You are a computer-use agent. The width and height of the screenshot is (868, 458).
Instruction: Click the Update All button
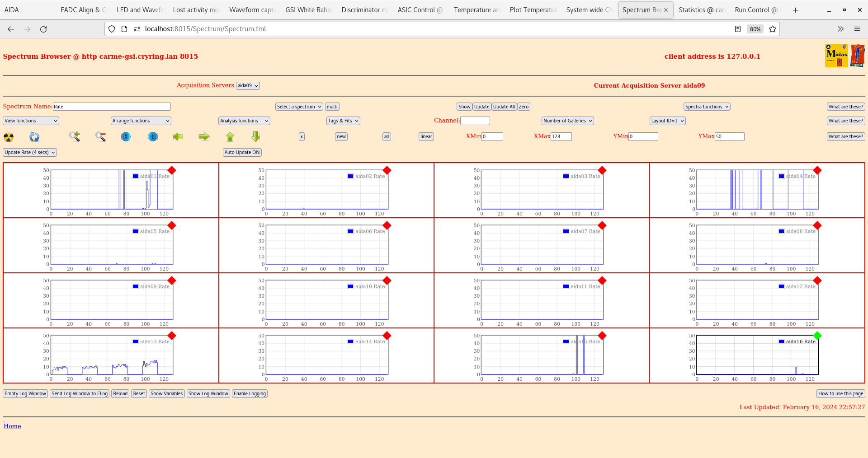[x=504, y=107]
